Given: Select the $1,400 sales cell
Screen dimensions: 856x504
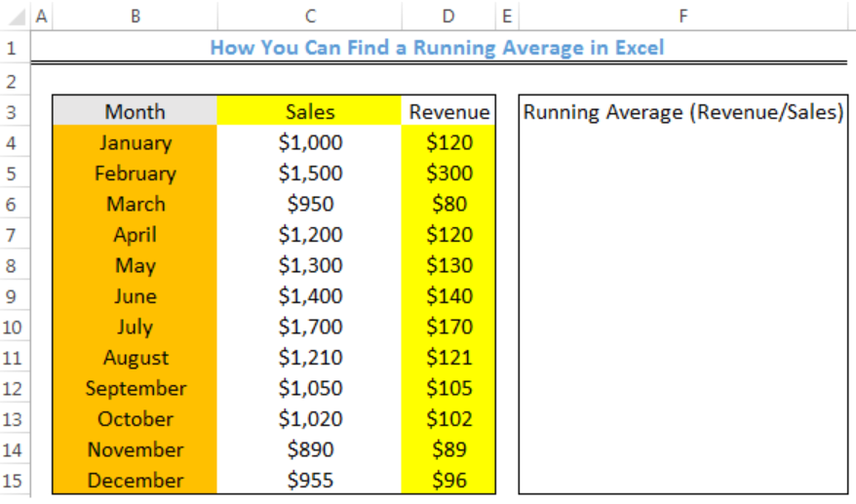Looking at the screenshot, I should (x=309, y=296).
